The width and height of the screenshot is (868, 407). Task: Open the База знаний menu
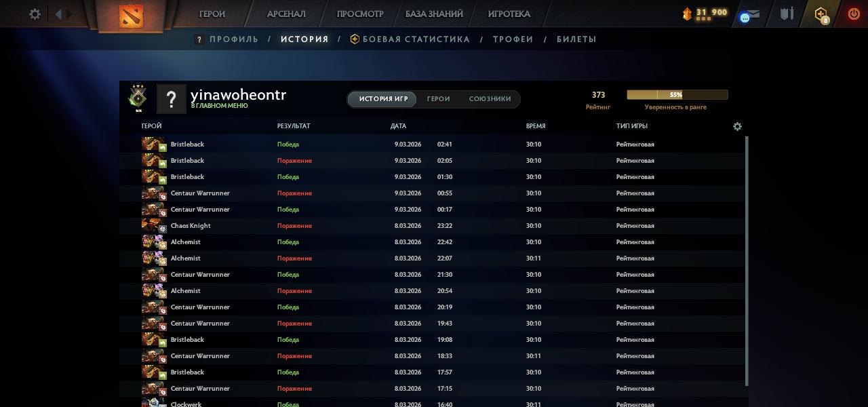click(434, 14)
